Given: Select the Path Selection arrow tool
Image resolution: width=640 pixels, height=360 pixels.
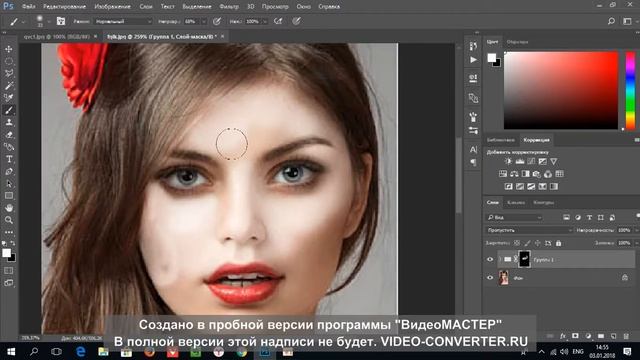Looking at the screenshot, I should click(x=9, y=184).
